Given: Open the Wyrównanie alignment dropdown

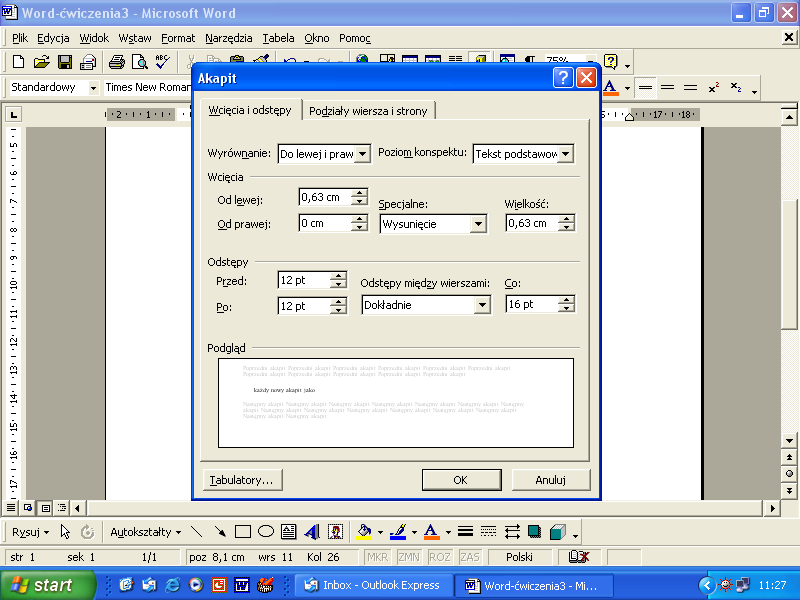Looking at the screenshot, I should coord(362,154).
